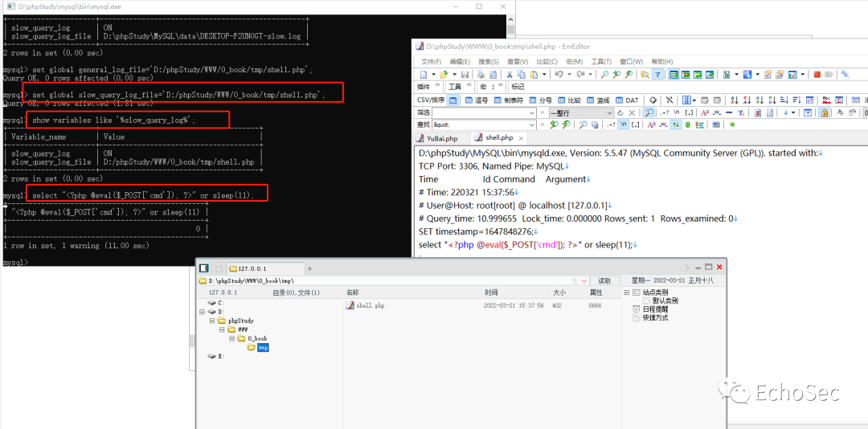Open the filter text combo box dropdown
868x429 pixels.
tap(532, 112)
